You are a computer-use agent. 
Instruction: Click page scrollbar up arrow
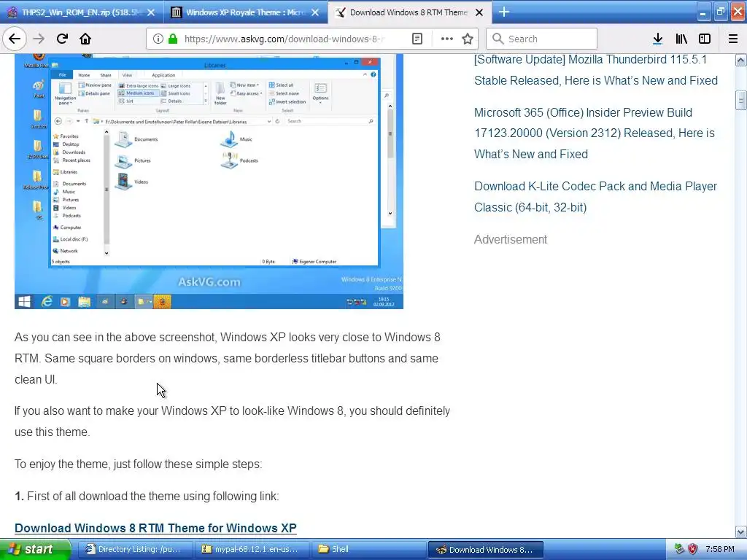(x=741, y=60)
